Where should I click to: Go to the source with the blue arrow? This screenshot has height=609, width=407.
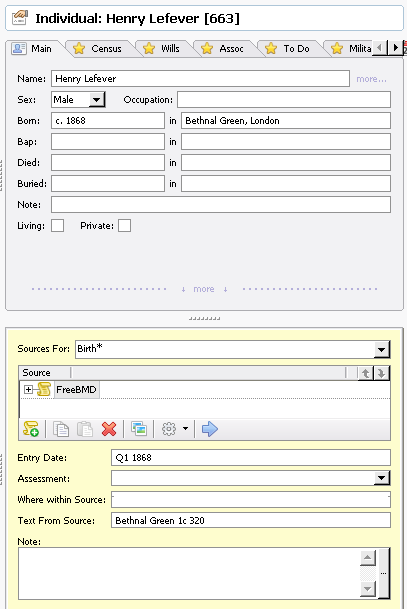[210, 429]
